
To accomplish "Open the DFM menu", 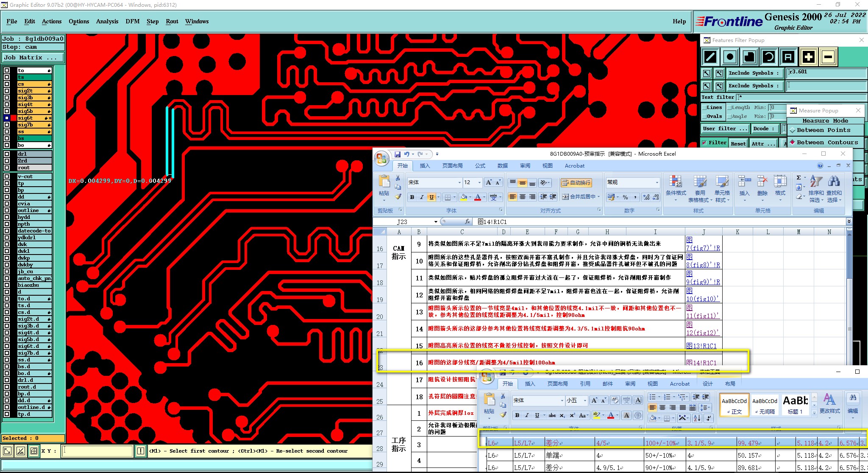I will [x=132, y=21].
